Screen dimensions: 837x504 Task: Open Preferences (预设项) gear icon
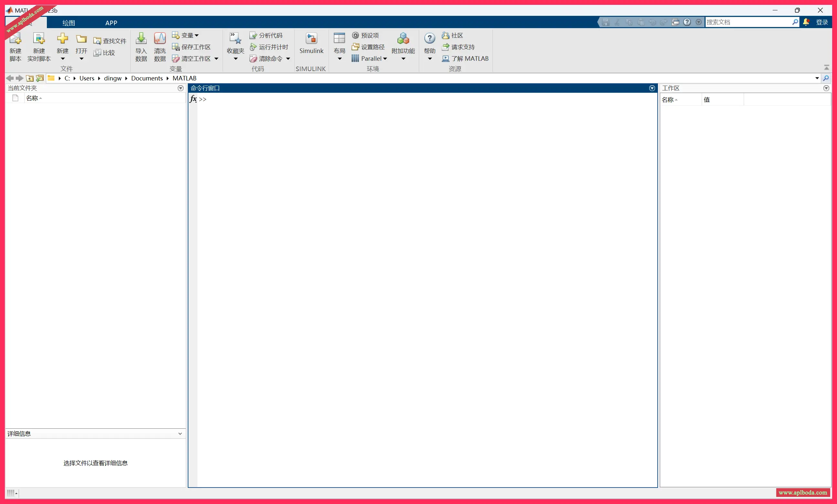pos(355,35)
